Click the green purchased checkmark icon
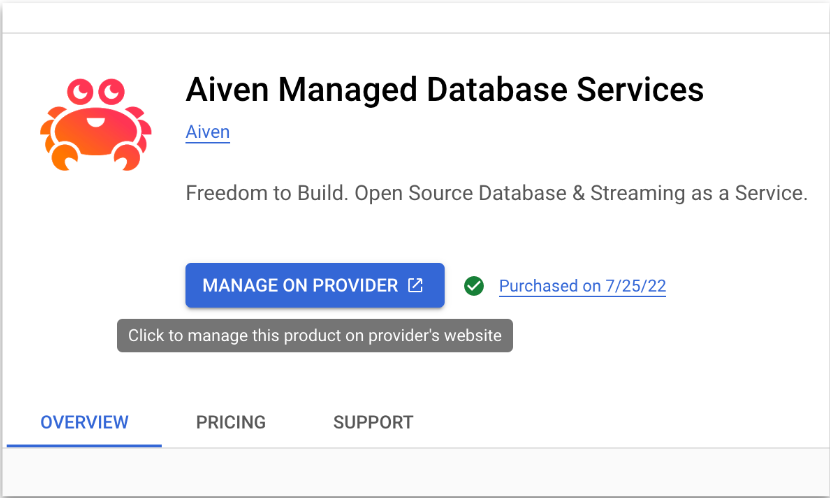 pyautogui.click(x=474, y=286)
